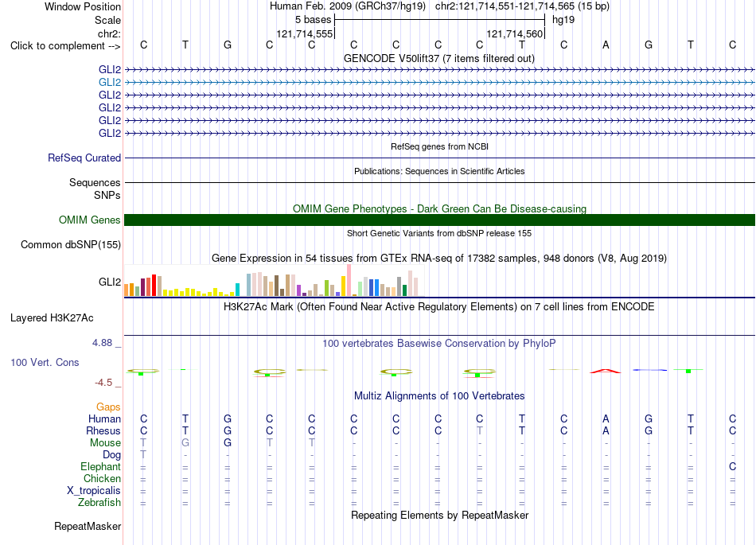Screen dimensions: 756x545
Task: Click the base A in the sequence row
Action: pos(606,45)
